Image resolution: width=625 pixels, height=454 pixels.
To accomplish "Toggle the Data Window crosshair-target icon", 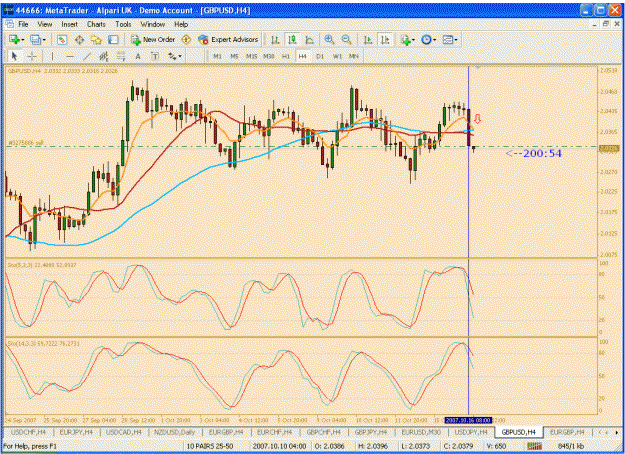I will [79, 39].
